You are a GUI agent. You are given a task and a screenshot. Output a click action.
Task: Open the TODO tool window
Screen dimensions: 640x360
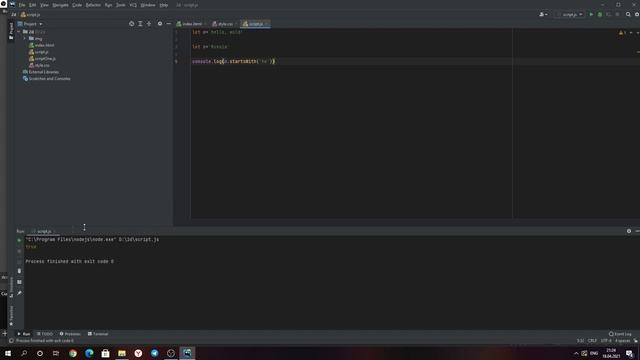45,334
